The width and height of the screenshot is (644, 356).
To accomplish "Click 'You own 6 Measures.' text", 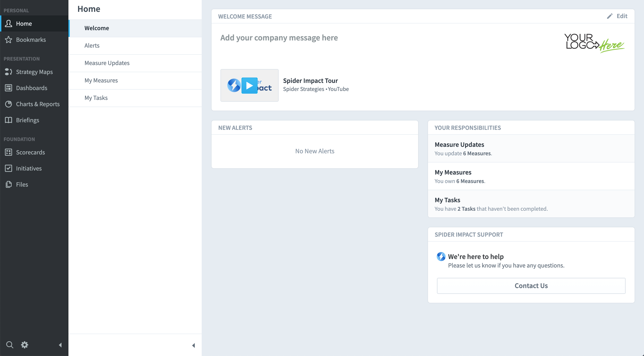I will click(x=460, y=181).
